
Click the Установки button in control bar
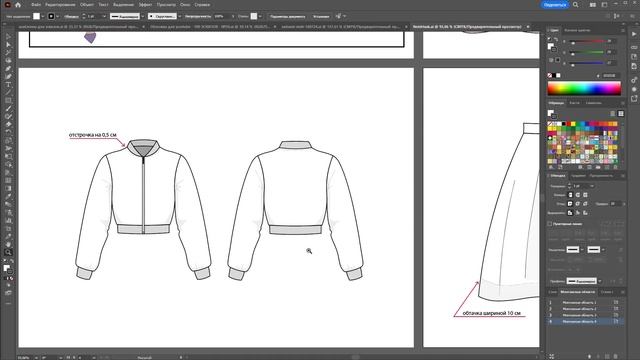coord(321,16)
